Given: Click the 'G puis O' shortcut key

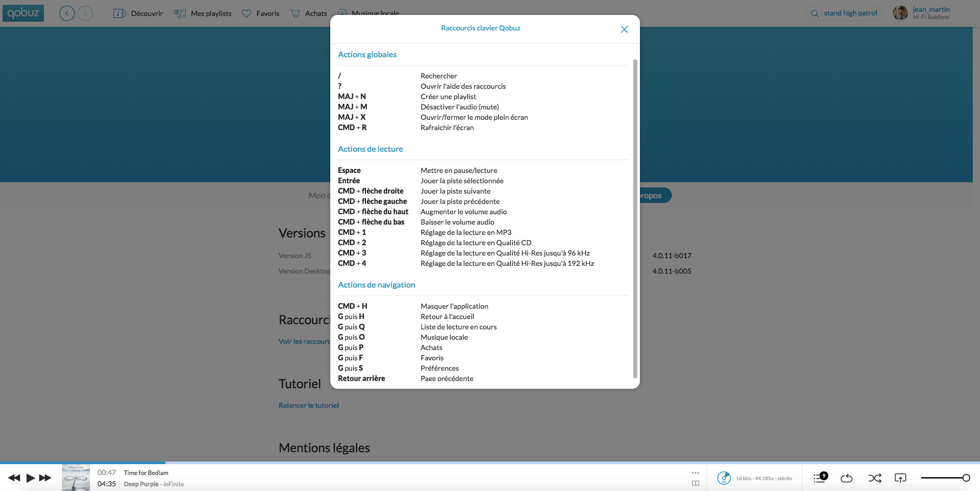Looking at the screenshot, I should click(351, 337).
